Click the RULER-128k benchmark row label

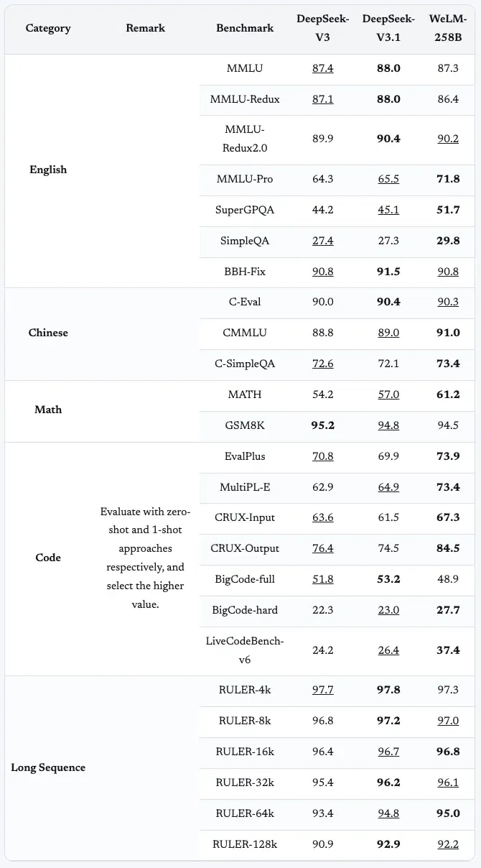pyautogui.click(x=245, y=844)
